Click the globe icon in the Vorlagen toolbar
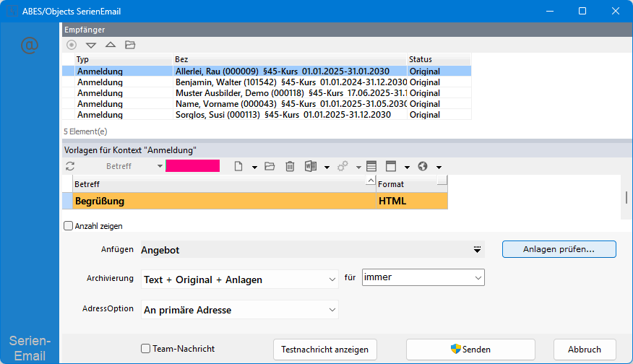 [x=423, y=166]
